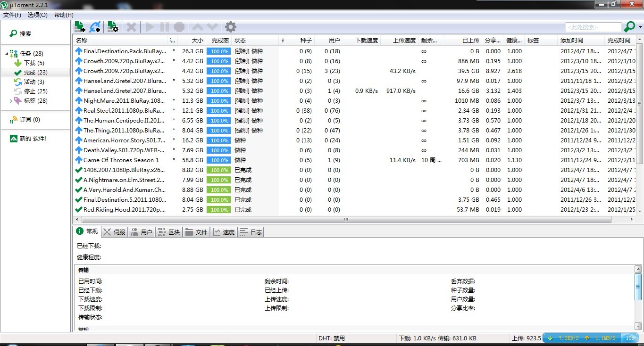644x346 pixels.
Task: Click the torrent list horizontal scrollbar thumb
Action: [346, 219]
